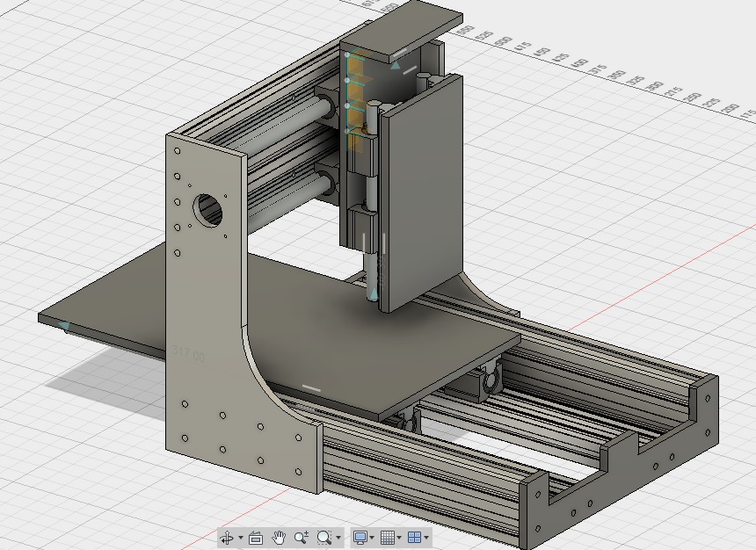Select the Z-axis front mounting plate
This screenshot has height=550, width=756.
coord(421,192)
